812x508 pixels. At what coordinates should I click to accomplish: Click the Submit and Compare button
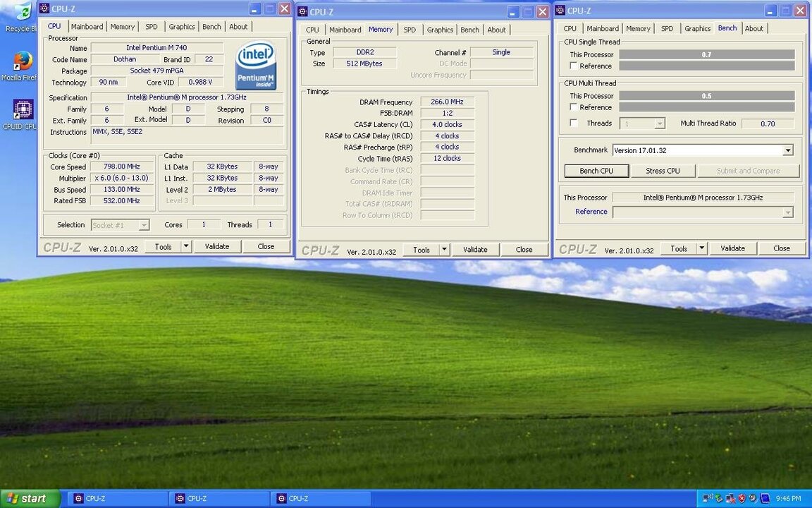(749, 171)
